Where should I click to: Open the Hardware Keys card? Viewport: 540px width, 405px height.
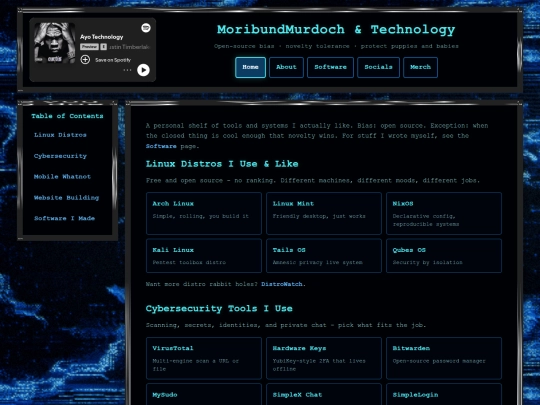click(x=324, y=358)
